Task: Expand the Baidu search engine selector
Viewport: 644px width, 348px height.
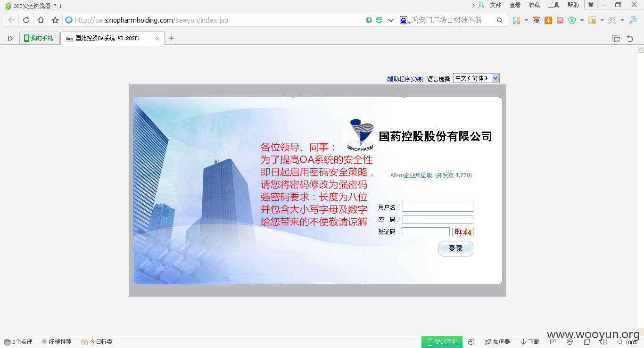Action: click(405, 20)
